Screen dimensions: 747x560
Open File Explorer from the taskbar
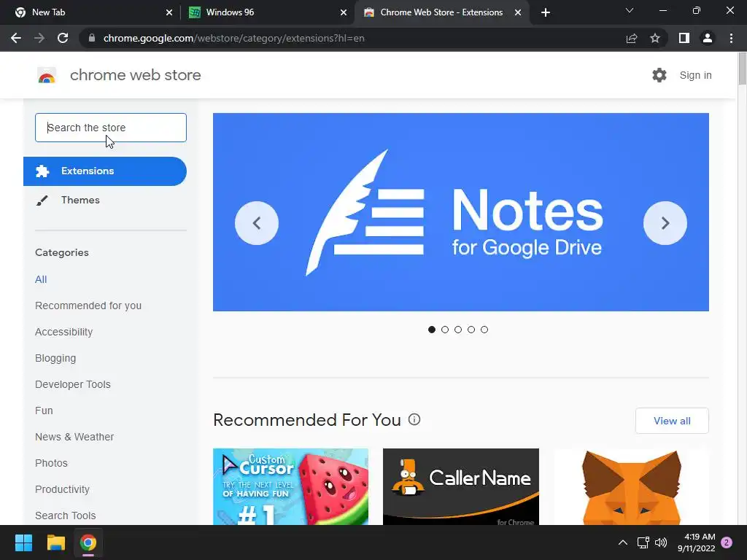pos(55,542)
